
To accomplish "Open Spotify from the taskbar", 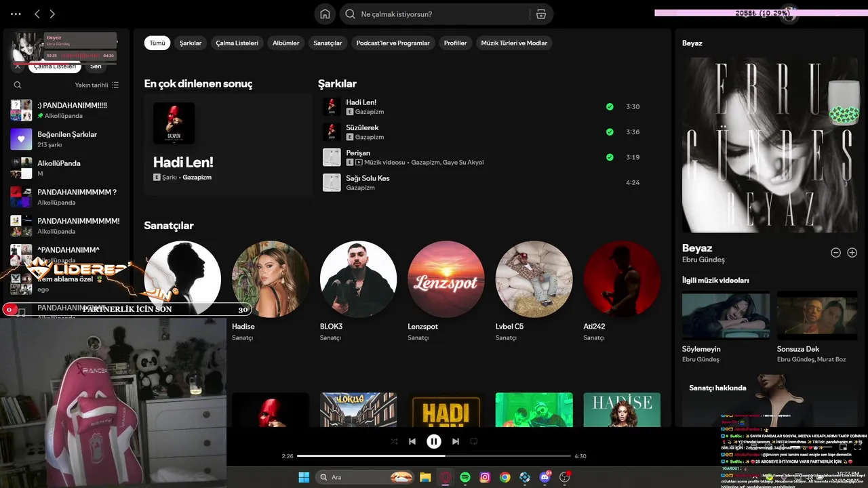I will pos(465,477).
